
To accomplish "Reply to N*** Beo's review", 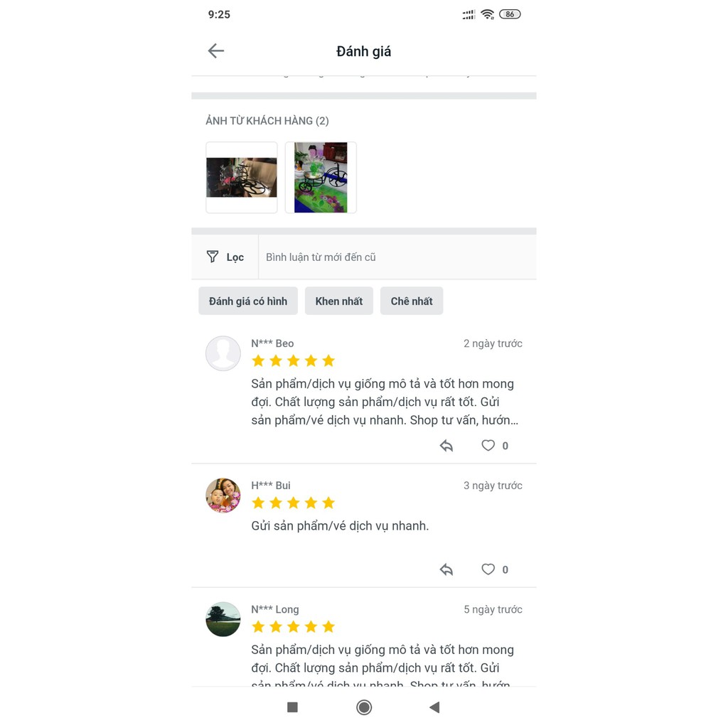I will pyautogui.click(x=446, y=446).
